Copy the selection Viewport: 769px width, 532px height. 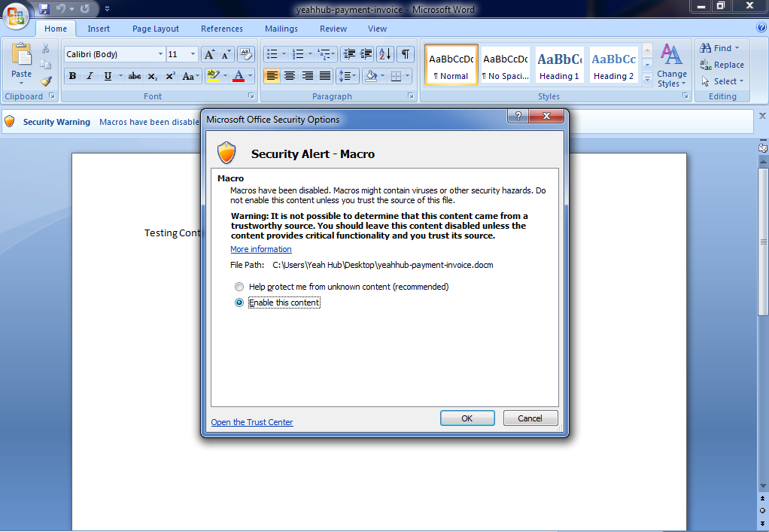[x=46, y=65]
